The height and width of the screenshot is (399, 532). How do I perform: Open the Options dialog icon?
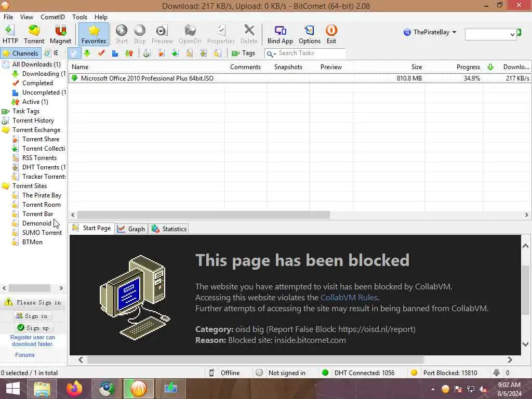coord(310,34)
